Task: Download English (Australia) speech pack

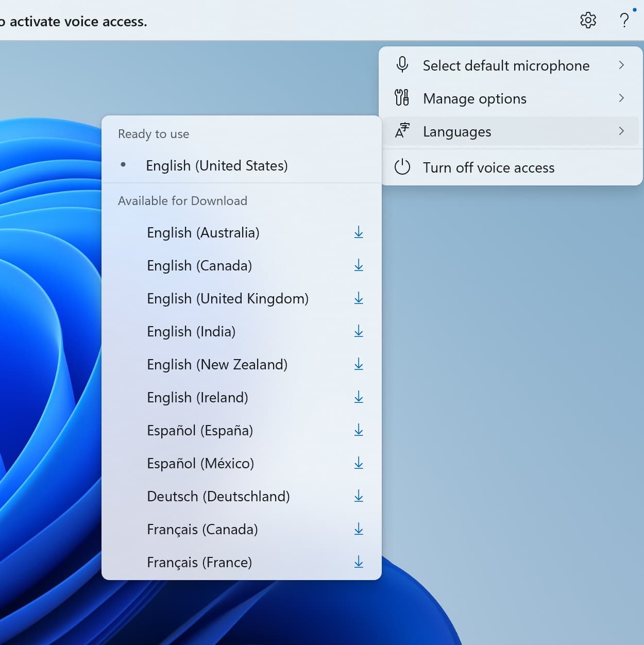Action: pos(359,232)
